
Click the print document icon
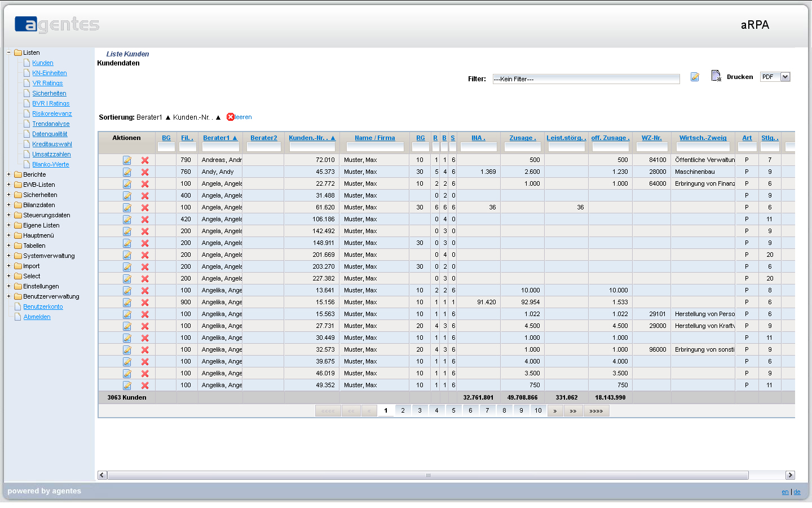click(716, 76)
